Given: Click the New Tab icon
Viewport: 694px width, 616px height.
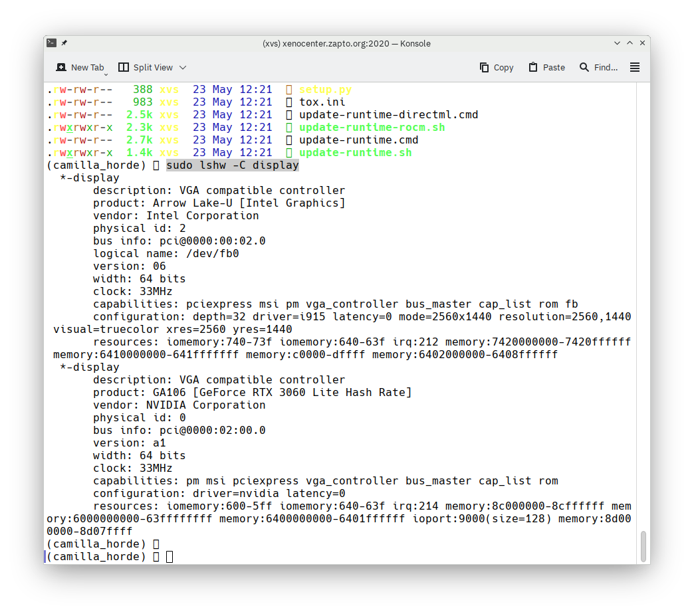Looking at the screenshot, I should (x=61, y=67).
